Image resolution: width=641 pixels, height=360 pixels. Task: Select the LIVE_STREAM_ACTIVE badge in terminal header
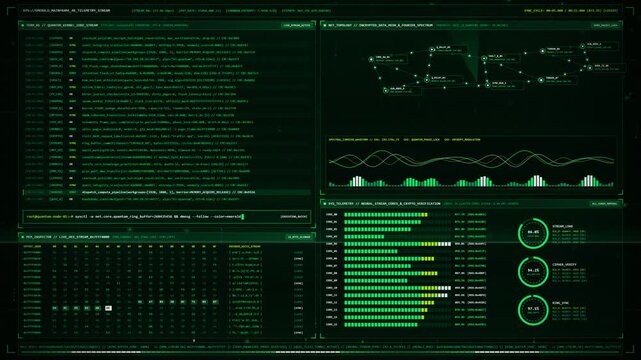[x=297, y=25]
